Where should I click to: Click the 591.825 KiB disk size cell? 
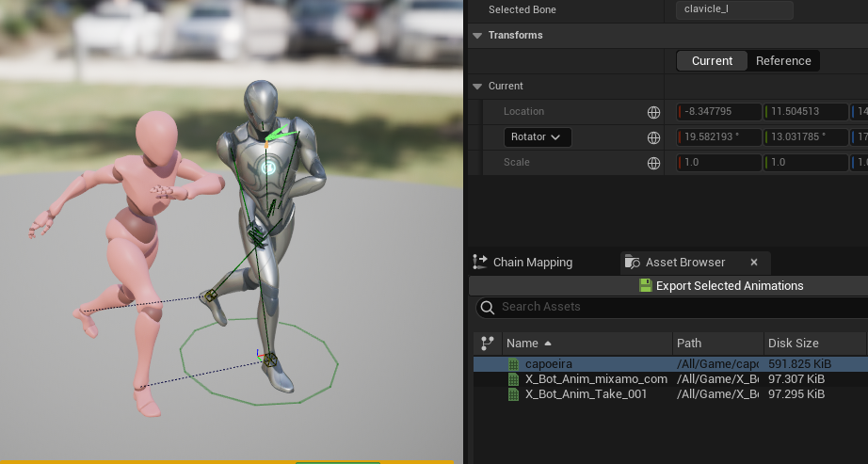pos(800,364)
